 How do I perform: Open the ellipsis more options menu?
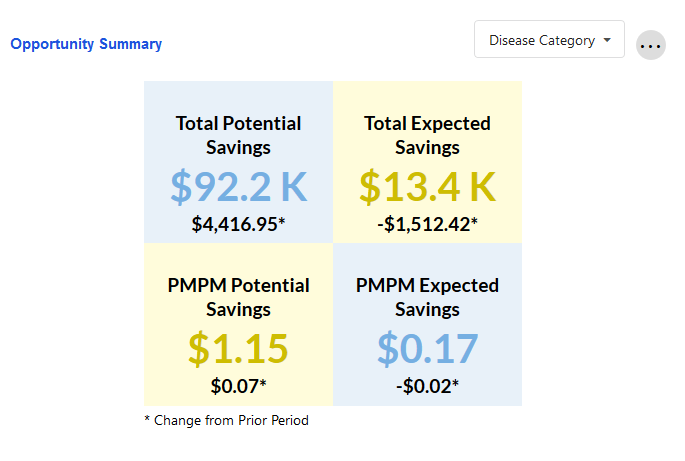pos(651,45)
